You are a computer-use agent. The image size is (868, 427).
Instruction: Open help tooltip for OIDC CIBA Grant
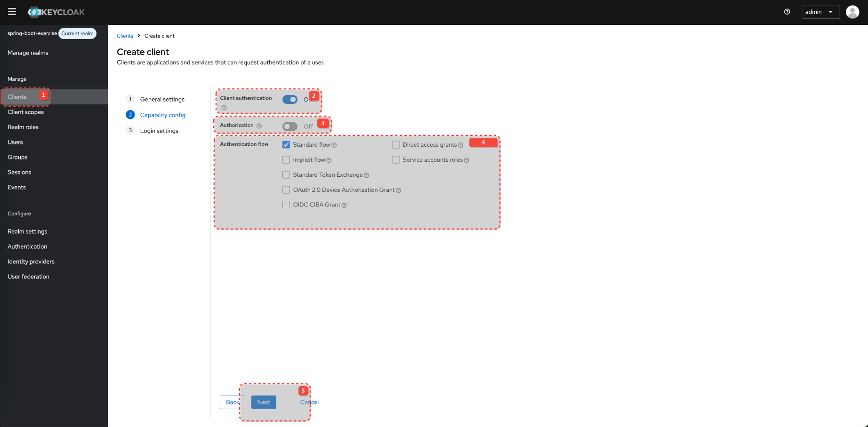344,205
